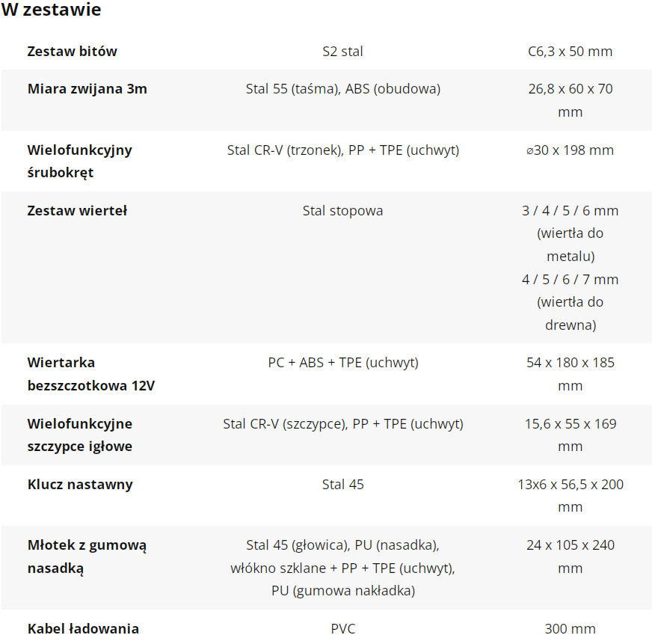Select the "Klucz nastawny" row label
This screenshot has width=652, height=644.
[x=80, y=484]
